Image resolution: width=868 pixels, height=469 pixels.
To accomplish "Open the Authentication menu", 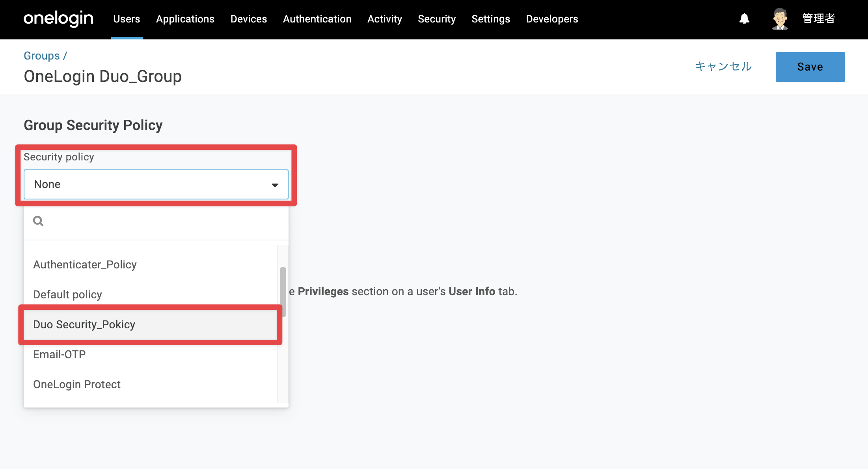I will (x=317, y=19).
